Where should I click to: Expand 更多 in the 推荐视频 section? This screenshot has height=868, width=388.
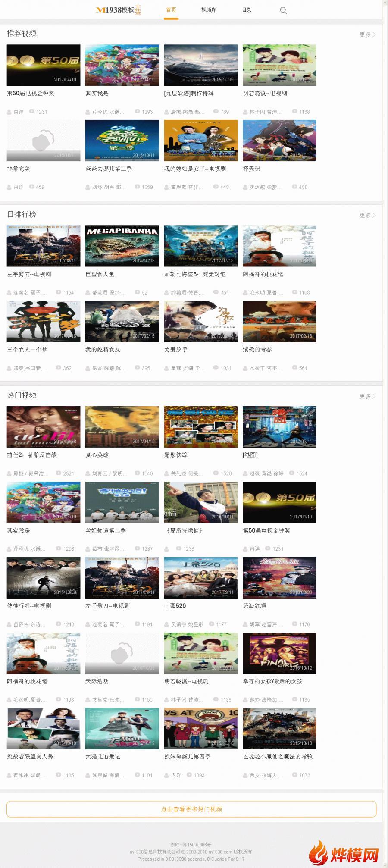pos(368,34)
